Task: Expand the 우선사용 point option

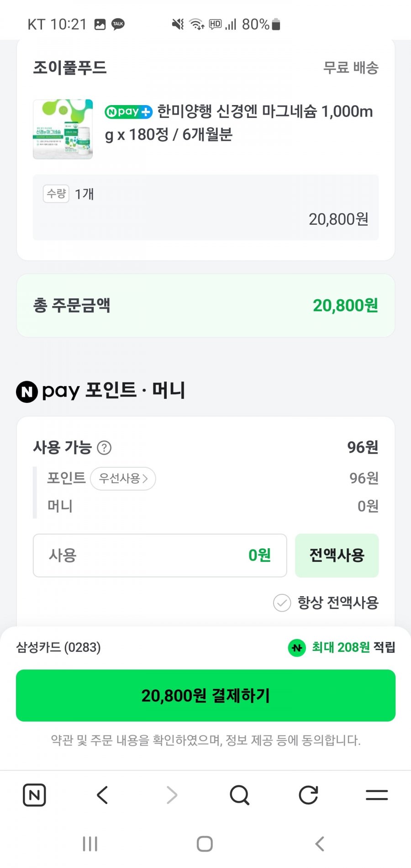Action: point(123,479)
